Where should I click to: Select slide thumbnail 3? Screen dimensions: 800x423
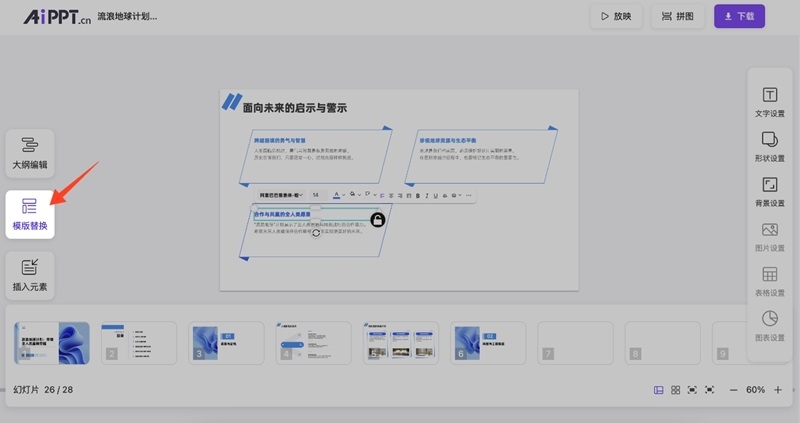[x=226, y=343]
